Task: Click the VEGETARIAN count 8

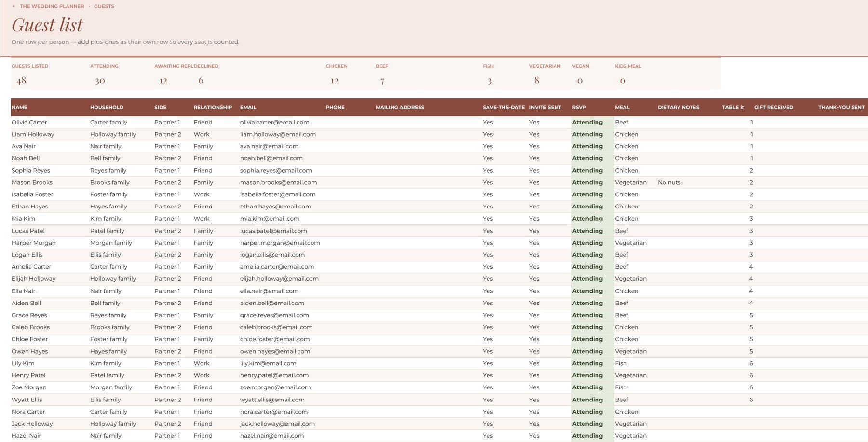Action: (536, 81)
